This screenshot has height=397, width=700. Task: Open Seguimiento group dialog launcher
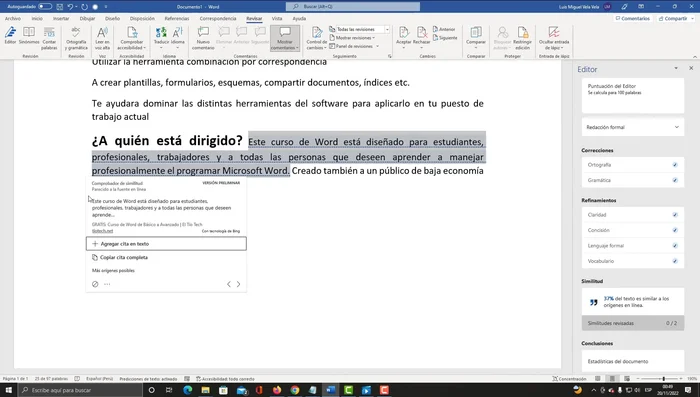390,56
